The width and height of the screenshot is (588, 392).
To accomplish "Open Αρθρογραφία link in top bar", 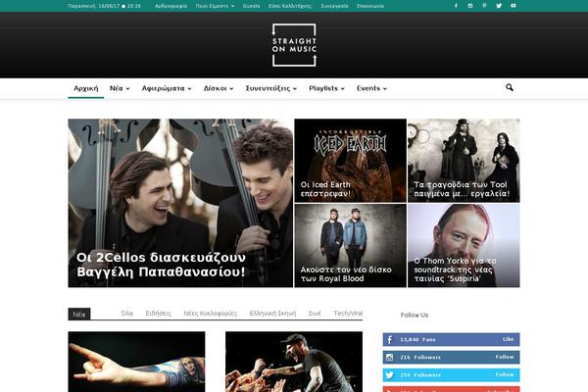I will (171, 6).
